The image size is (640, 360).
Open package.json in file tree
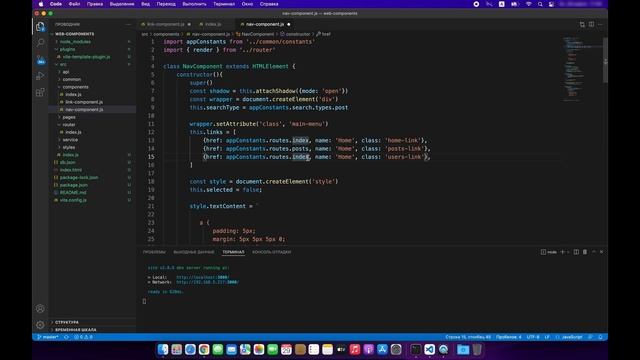tap(73, 185)
